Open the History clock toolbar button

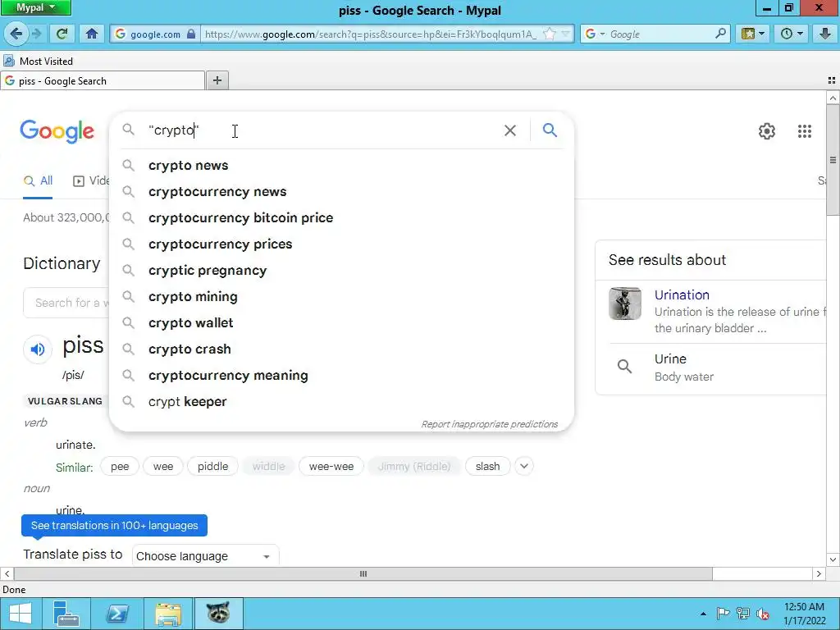click(x=792, y=34)
